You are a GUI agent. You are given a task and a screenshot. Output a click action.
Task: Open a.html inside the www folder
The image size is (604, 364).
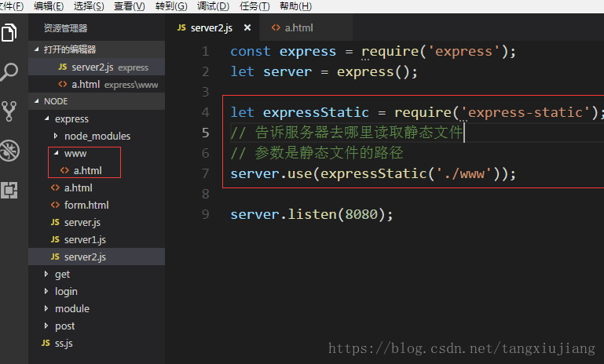(97, 170)
